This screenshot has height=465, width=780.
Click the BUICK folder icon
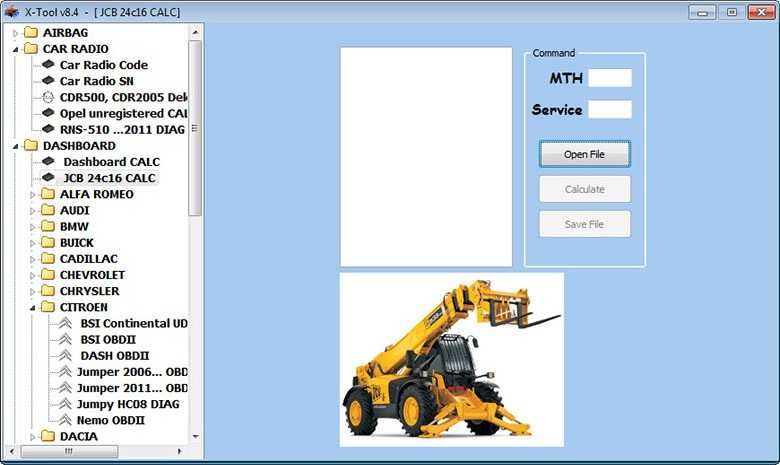[x=48, y=242]
